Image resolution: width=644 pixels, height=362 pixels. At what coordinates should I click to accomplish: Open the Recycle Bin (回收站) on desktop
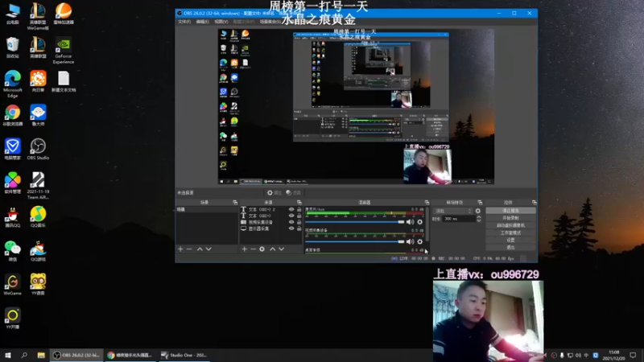pos(12,47)
